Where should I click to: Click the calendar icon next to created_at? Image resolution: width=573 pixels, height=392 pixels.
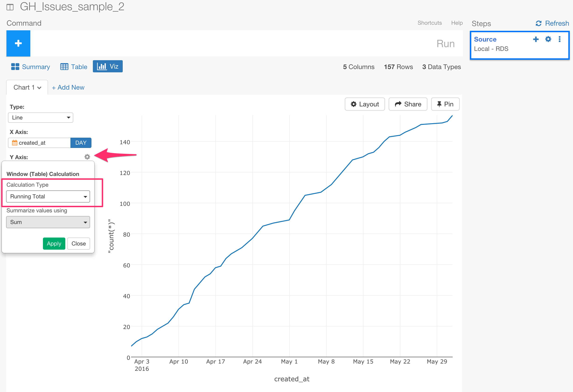pyautogui.click(x=14, y=143)
